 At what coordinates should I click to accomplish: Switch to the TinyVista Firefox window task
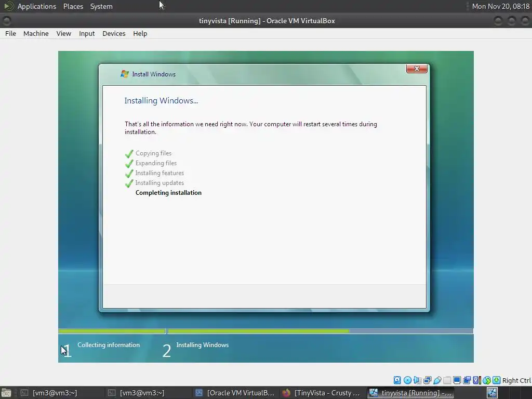tap(322, 393)
